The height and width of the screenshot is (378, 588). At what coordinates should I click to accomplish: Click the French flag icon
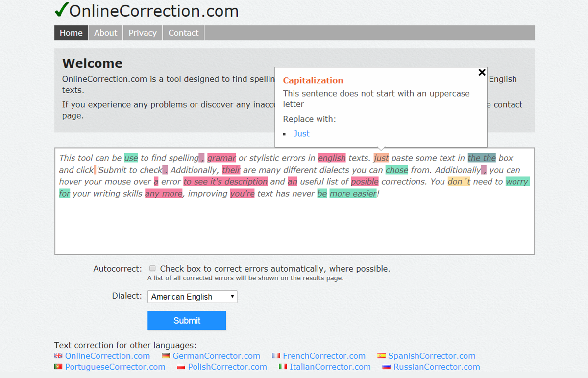[x=276, y=356]
